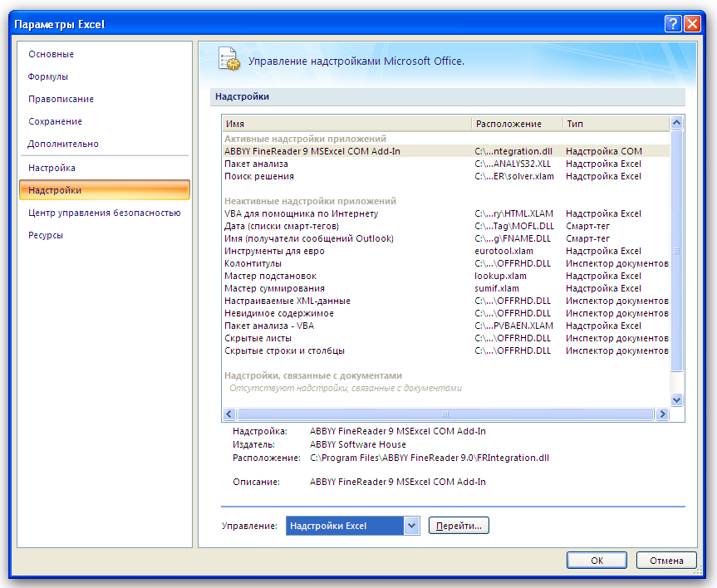
Task: Select the Скрытые листы row
Action: point(446,338)
